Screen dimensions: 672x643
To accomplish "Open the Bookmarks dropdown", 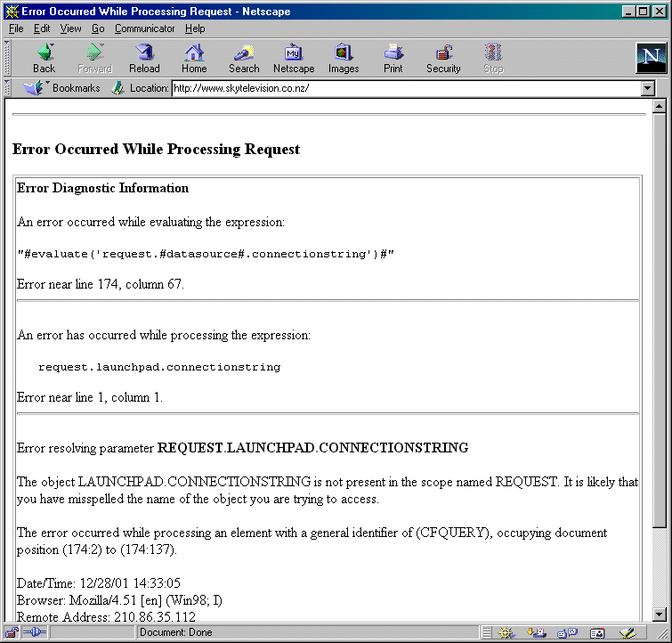I will tap(64, 88).
